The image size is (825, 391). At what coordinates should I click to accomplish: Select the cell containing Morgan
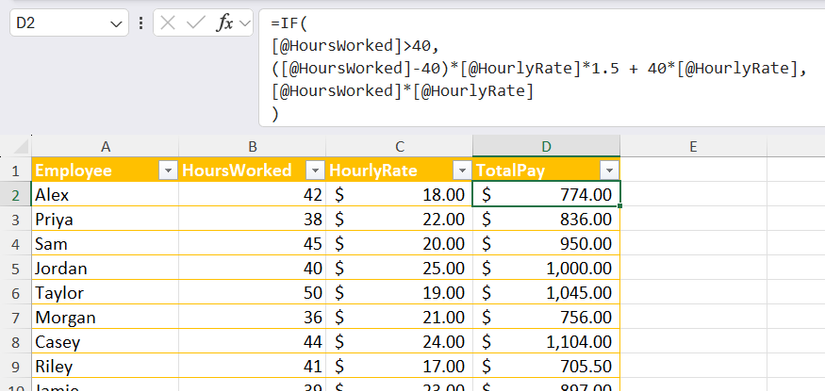coord(105,317)
